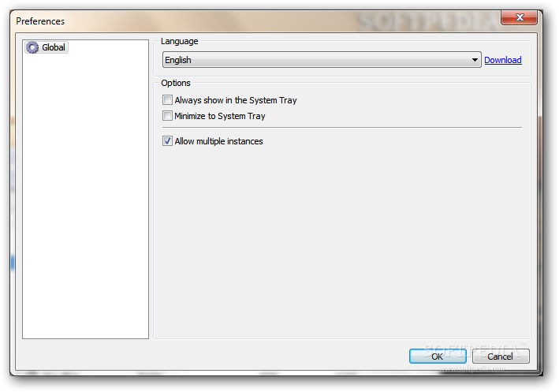Click the blank area of the Options panel
This screenshot has width=559, height=392.
click(x=342, y=243)
